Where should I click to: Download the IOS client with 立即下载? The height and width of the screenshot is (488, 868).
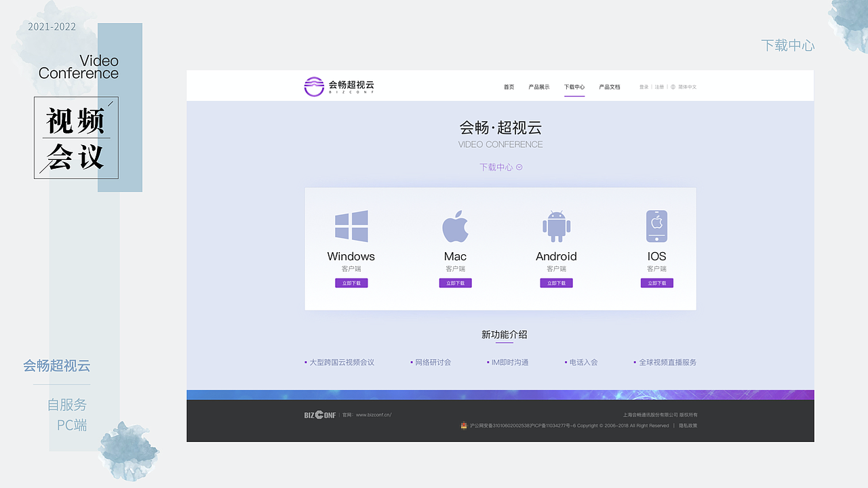tap(657, 283)
